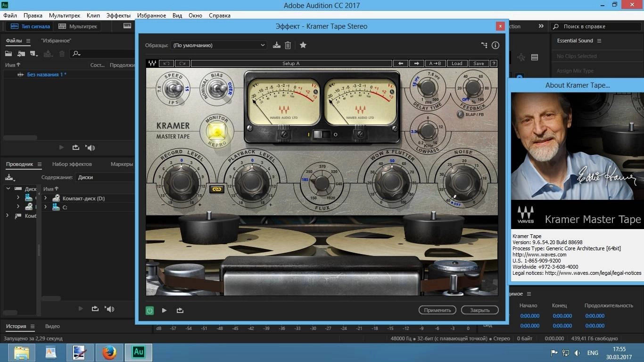Switch to the Маркеры tab
The width and height of the screenshot is (644, 362).
[x=122, y=164]
